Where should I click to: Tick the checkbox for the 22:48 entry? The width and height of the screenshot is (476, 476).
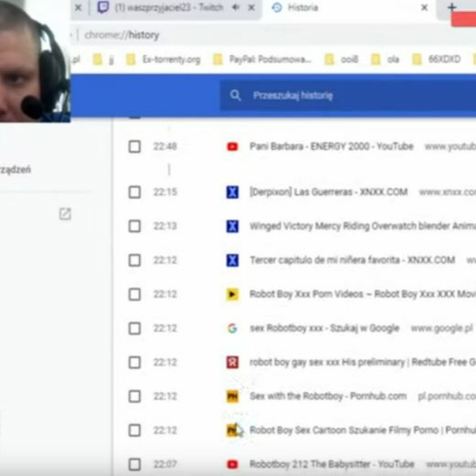pos(134,147)
